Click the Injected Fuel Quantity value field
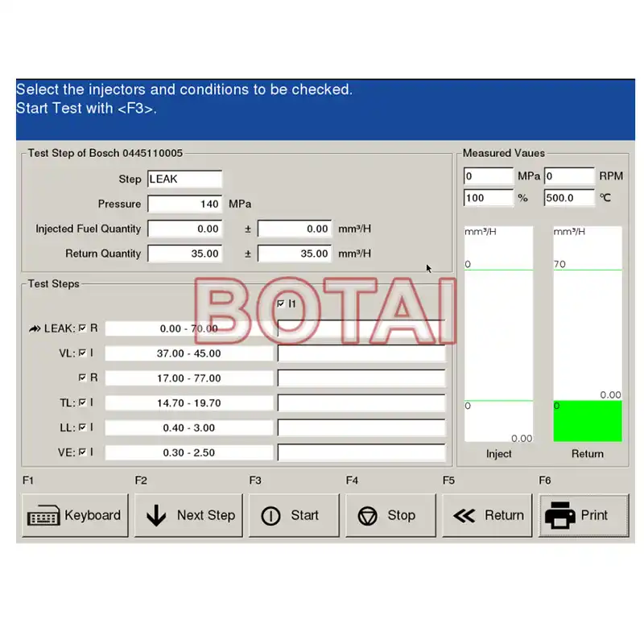644x644 pixels. tap(185, 229)
